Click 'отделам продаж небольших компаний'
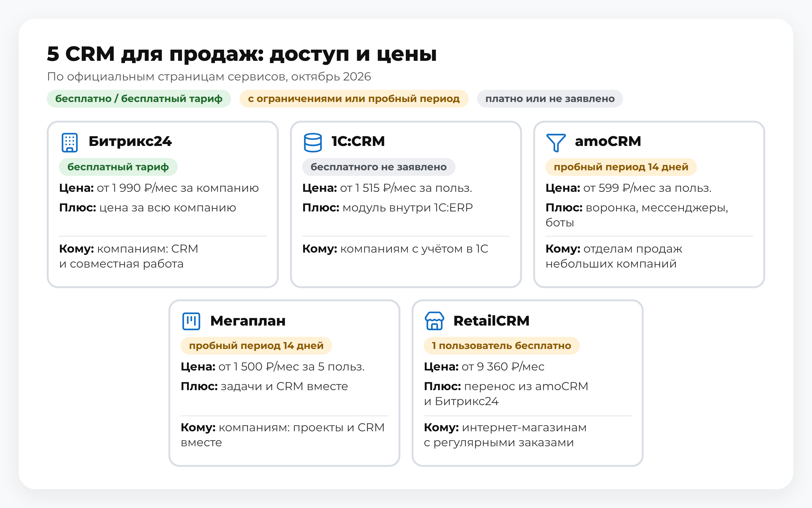Screen dimensions: 812x508 click(614, 256)
